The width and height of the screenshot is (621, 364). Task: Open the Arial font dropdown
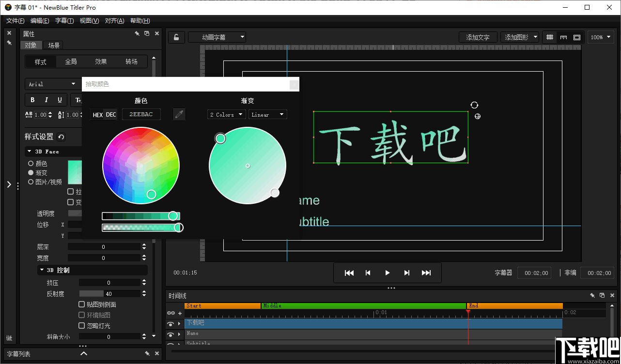pyautogui.click(x=52, y=83)
